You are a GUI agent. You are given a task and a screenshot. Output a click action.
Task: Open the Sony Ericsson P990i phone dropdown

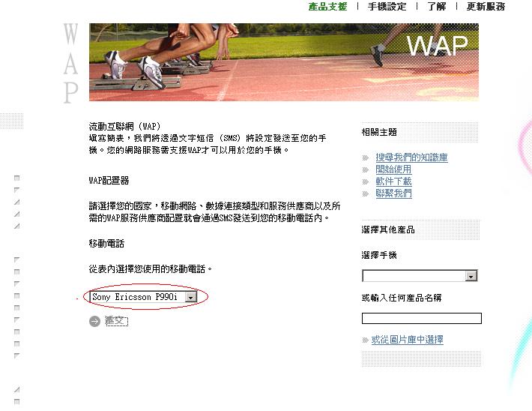pos(143,297)
